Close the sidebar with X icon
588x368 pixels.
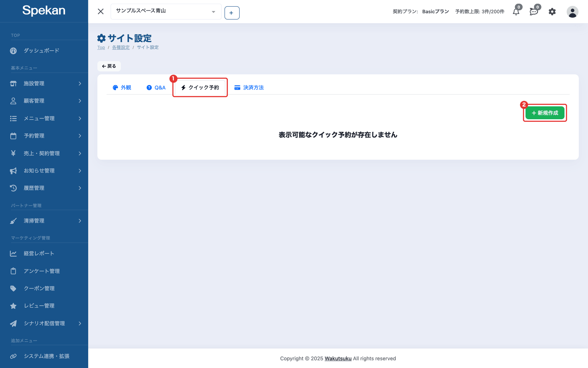coord(101,11)
